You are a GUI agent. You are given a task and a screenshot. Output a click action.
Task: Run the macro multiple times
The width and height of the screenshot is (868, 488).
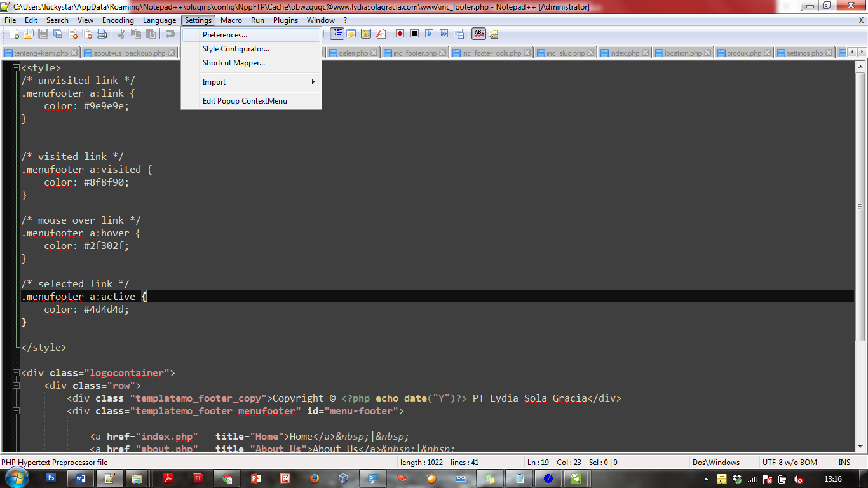coord(444,34)
